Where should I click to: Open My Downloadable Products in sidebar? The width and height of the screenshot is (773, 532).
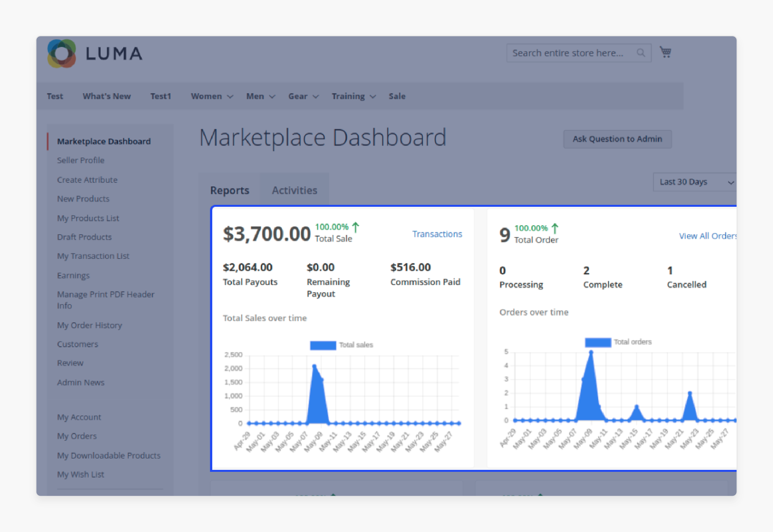point(109,455)
